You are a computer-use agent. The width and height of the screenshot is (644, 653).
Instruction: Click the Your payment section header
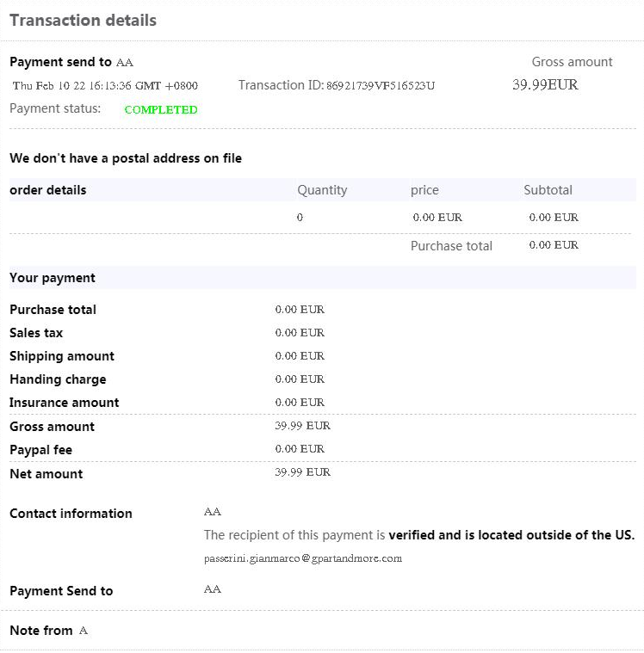click(x=53, y=278)
